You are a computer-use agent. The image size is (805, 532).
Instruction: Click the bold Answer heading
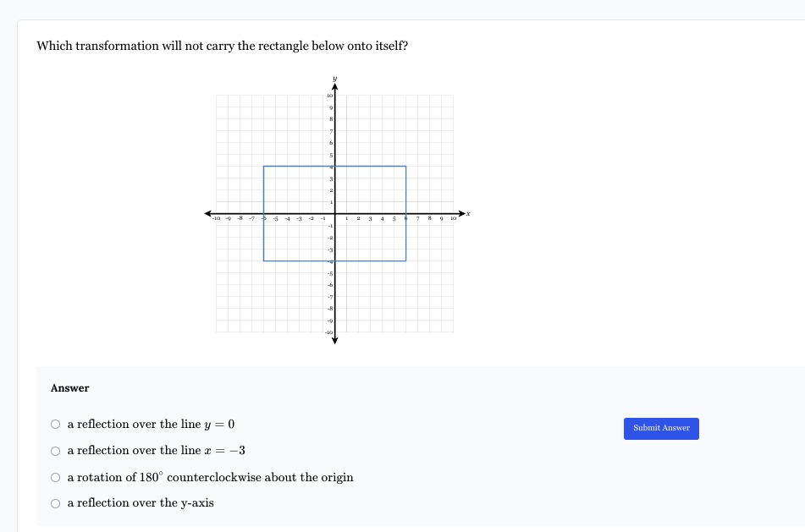[x=69, y=388]
